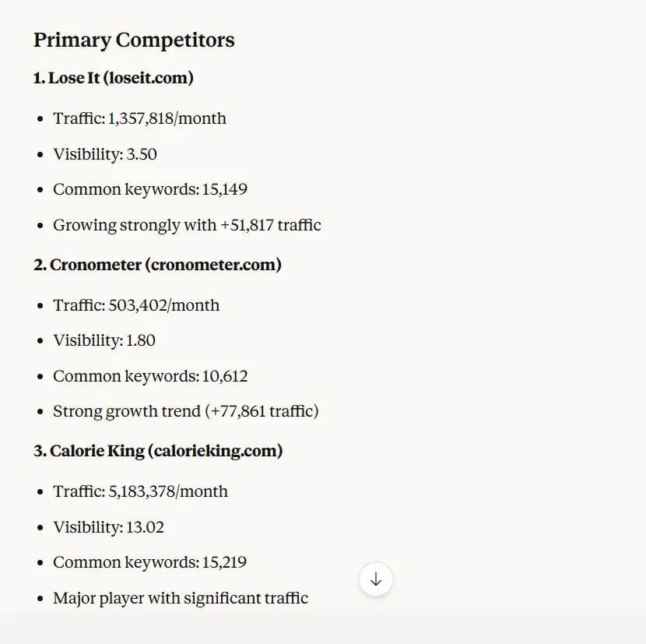This screenshot has height=644, width=646.
Task: Click the Visibility 13.02 bullet
Action: pyautogui.click(x=108, y=527)
